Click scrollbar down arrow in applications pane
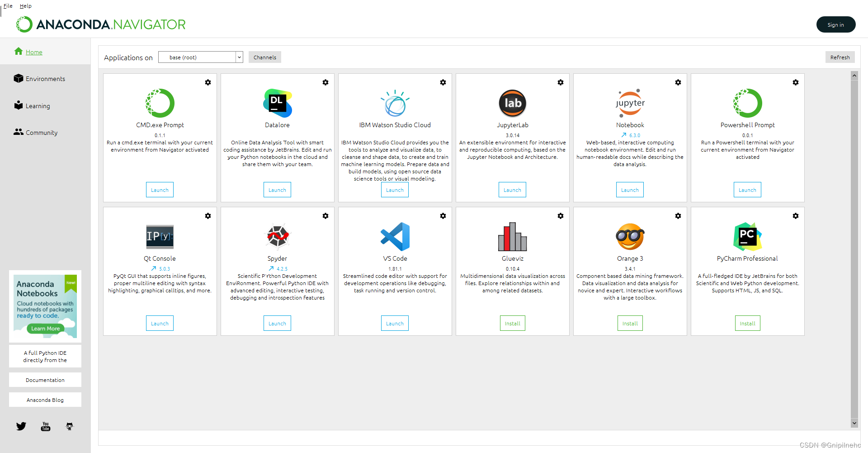The height and width of the screenshot is (453, 868). pyautogui.click(x=854, y=423)
